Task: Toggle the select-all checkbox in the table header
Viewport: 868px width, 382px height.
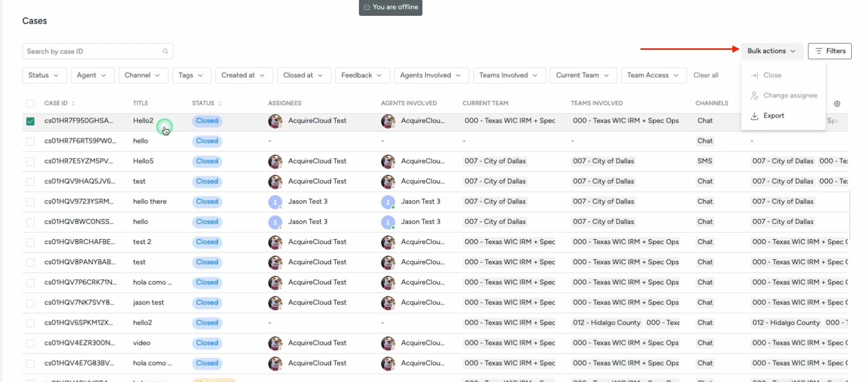Action: (31, 104)
